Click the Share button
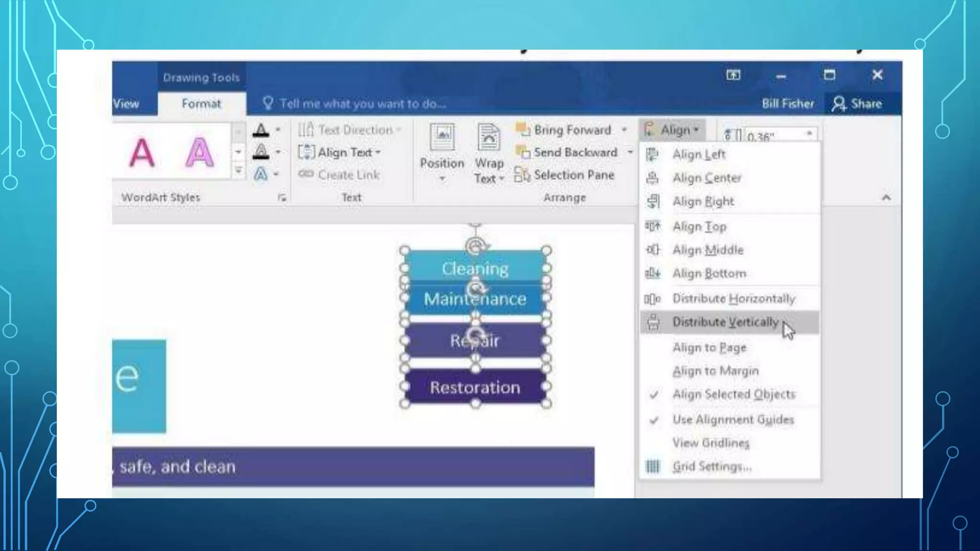 (857, 104)
